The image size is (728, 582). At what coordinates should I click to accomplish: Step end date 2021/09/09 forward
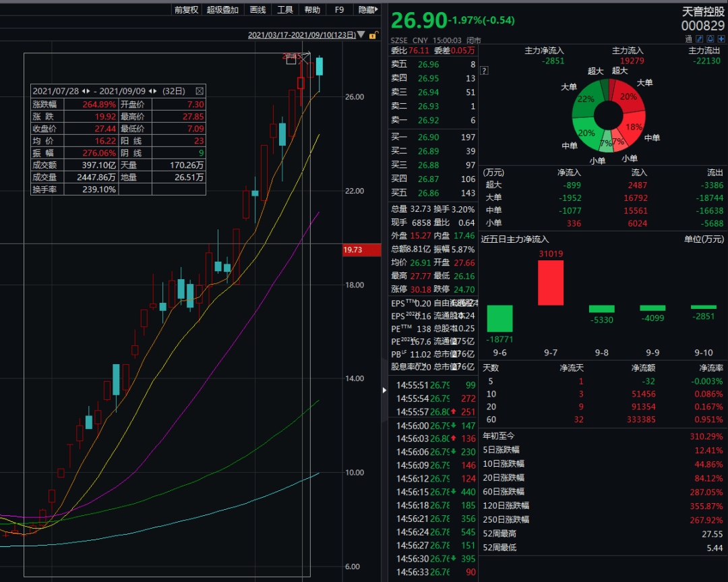click(x=155, y=91)
